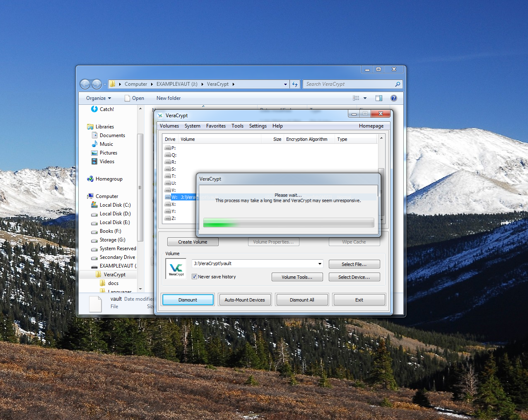The image size is (528, 420).
Task: Click the Explorer Forward navigation arrow
Action: tap(96, 84)
